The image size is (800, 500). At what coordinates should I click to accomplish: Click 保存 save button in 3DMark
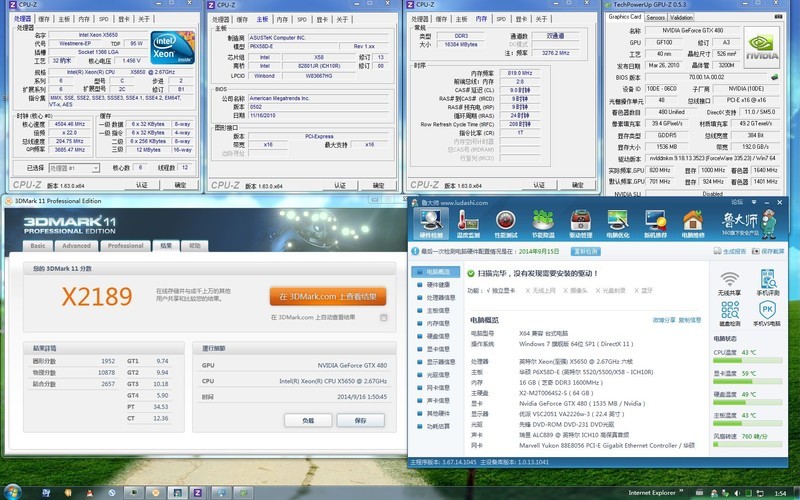coord(360,420)
